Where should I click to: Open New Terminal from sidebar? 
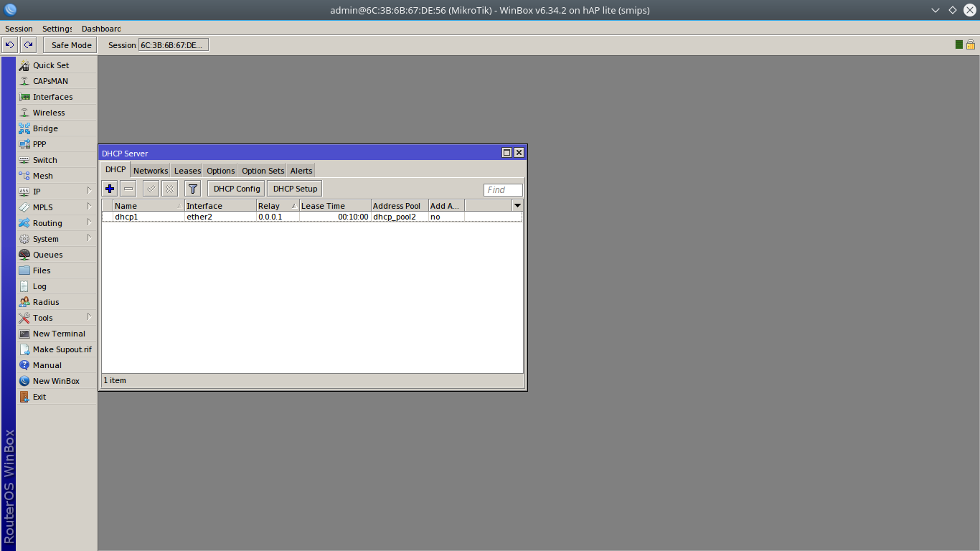[x=57, y=334]
